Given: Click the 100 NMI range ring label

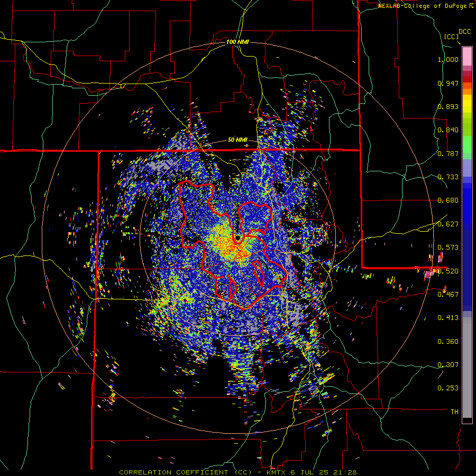Looking at the screenshot, I should tap(237, 42).
